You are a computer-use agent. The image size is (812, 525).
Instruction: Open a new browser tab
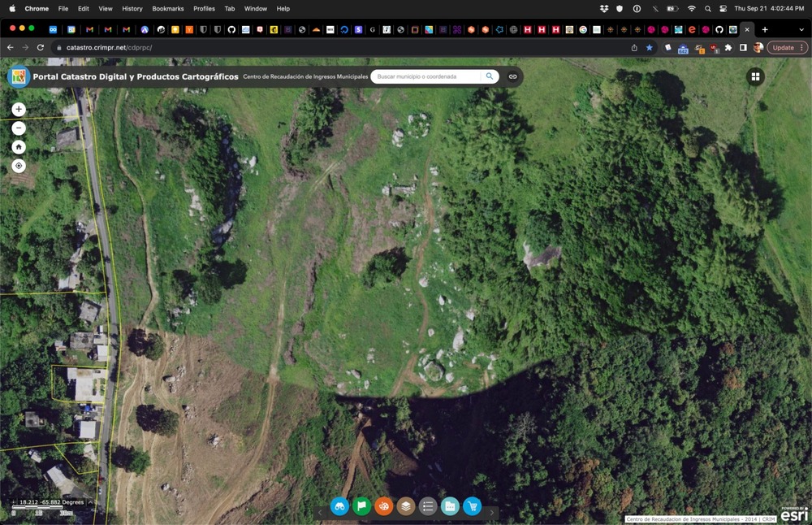point(765,29)
